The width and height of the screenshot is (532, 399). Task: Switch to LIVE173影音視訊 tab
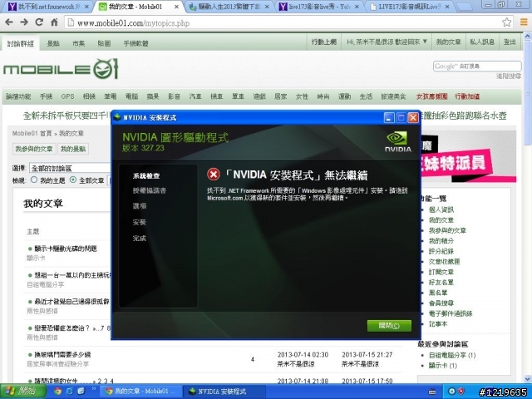coord(411,7)
